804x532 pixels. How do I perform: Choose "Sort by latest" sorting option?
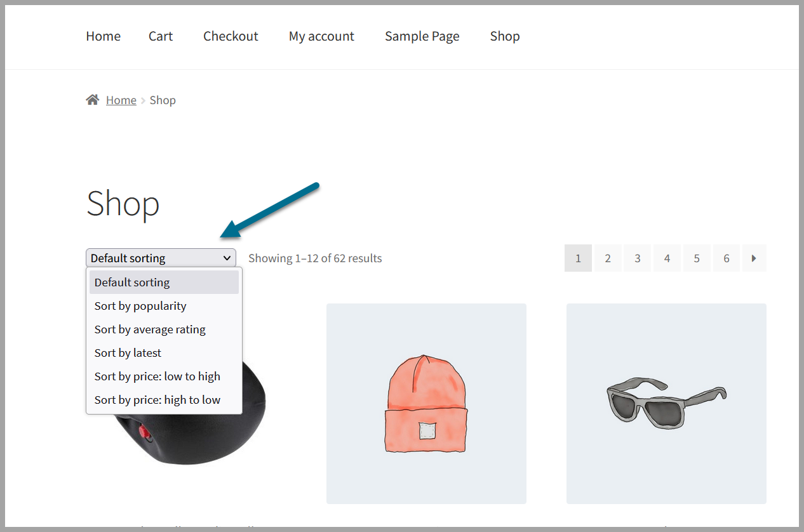(128, 352)
